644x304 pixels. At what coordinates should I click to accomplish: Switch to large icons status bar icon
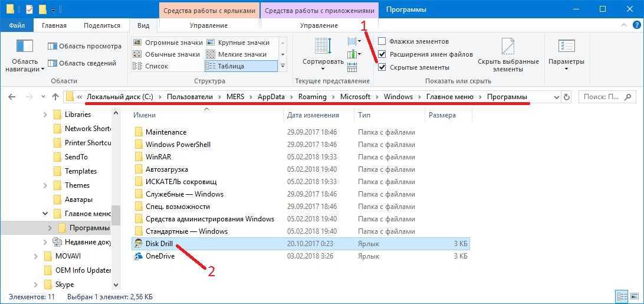tap(633, 296)
